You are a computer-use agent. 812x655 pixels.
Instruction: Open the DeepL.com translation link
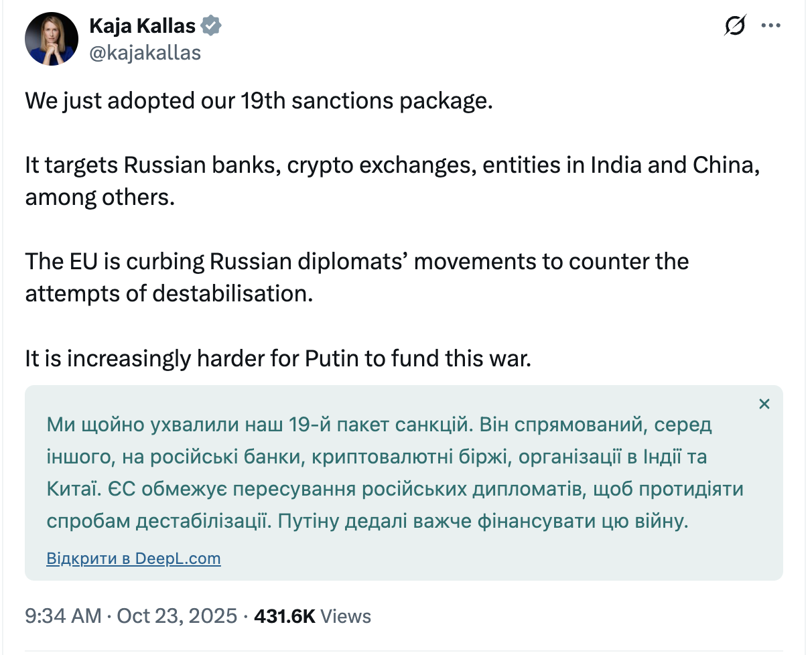[x=133, y=558]
